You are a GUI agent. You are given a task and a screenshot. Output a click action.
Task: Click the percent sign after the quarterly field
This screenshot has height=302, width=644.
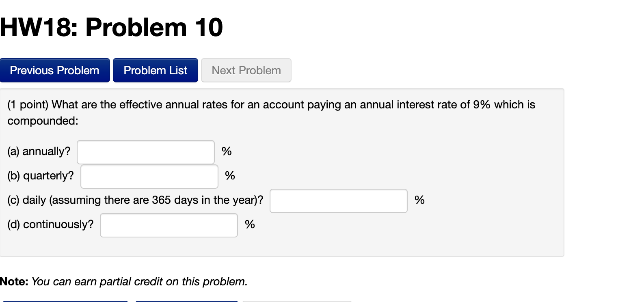pos(230,176)
